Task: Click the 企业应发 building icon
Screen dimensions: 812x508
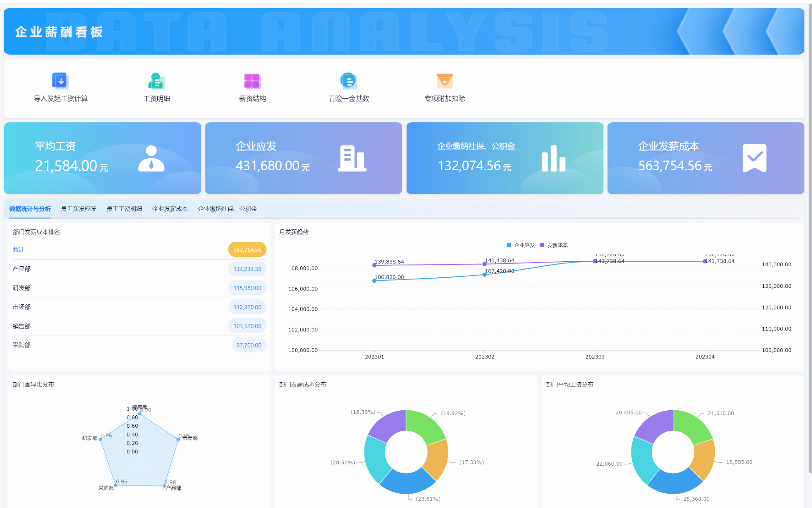Action: tap(352, 158)
